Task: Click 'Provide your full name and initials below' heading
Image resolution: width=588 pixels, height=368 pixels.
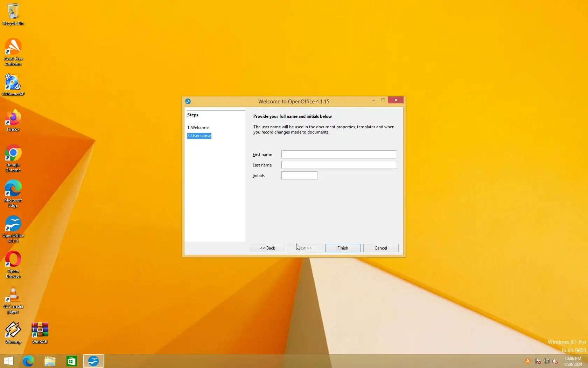Action: (x=293, y=116)
